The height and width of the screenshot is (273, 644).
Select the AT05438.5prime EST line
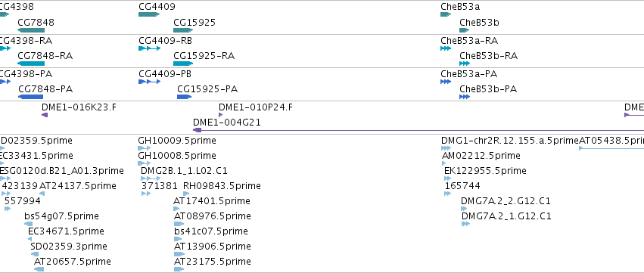click(611, 148)
